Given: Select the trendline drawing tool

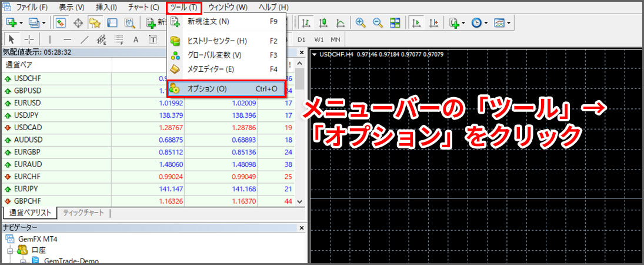Looking at the screenshot, I should click(x=84, y=39).
